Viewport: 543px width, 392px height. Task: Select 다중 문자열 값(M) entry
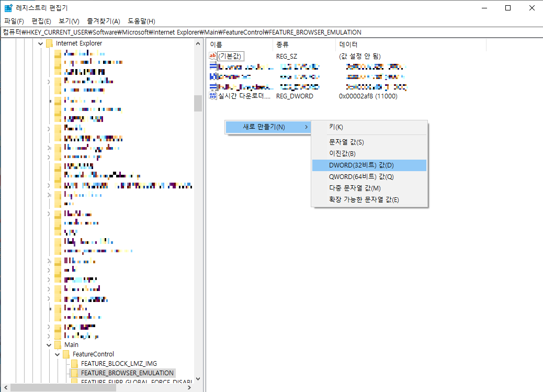[x=369, y=188]
